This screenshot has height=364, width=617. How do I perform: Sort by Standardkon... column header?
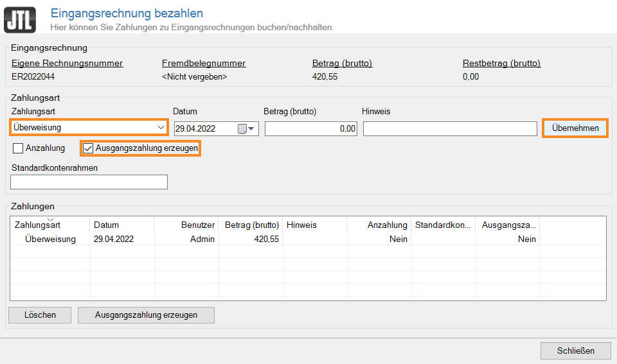click(x=443, y=225)
